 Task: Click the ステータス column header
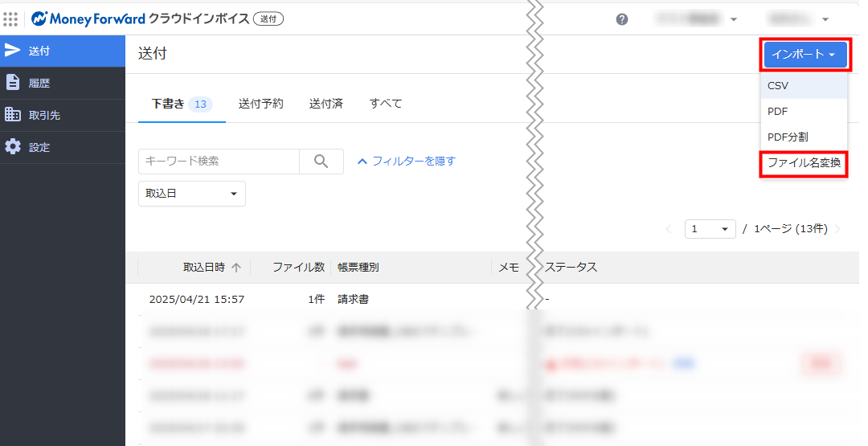571,268
